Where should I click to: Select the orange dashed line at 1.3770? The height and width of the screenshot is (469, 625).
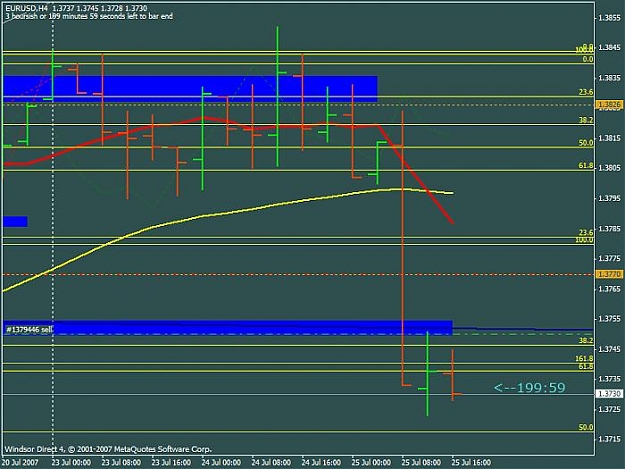298,275
